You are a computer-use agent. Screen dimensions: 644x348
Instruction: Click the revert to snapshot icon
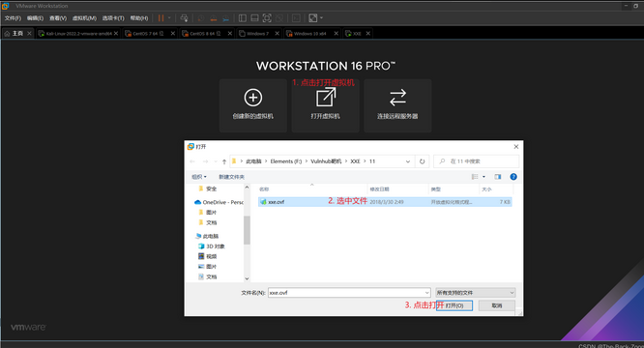click(213, 18)
